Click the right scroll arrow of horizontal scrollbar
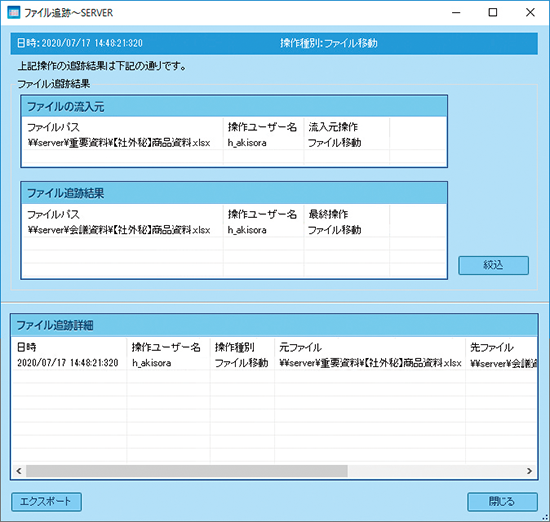The width and height of the screenshot is (550, 522). (x=529, y=471)
